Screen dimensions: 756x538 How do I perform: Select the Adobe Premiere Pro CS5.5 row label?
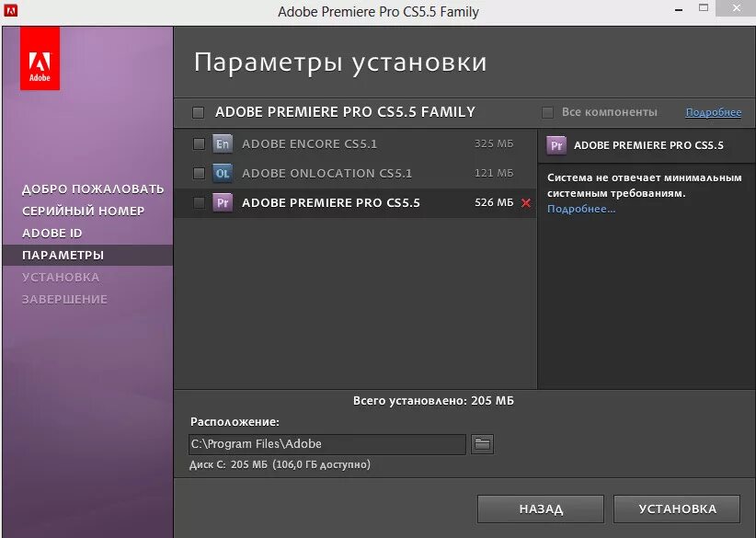click(x=331, y=203)
